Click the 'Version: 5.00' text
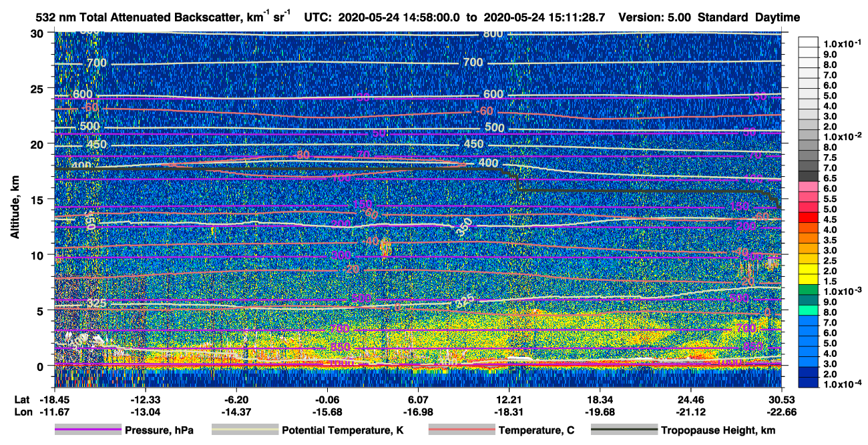Viewport: 868px width, 445px height. click(x=656, y=17)
